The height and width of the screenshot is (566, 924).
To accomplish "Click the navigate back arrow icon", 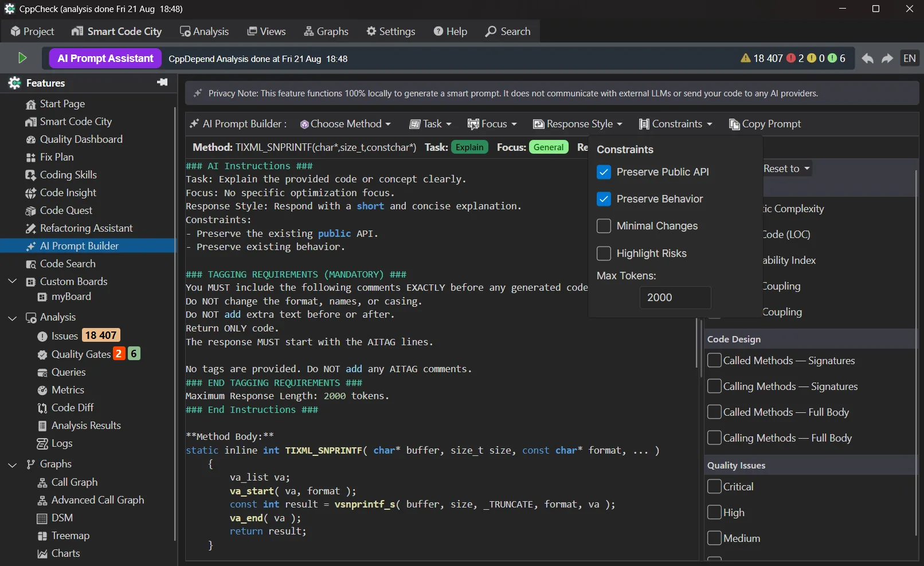I will point(868,58).
